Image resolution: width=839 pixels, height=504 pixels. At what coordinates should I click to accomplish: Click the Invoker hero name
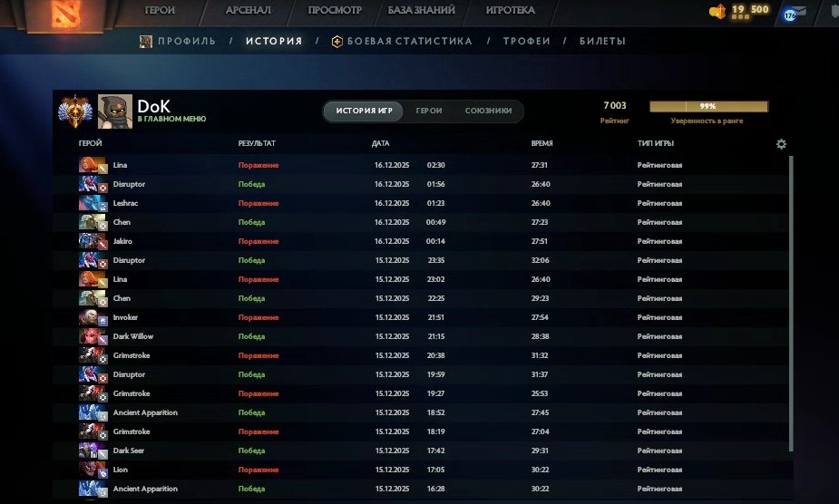(x=125, y=317)
